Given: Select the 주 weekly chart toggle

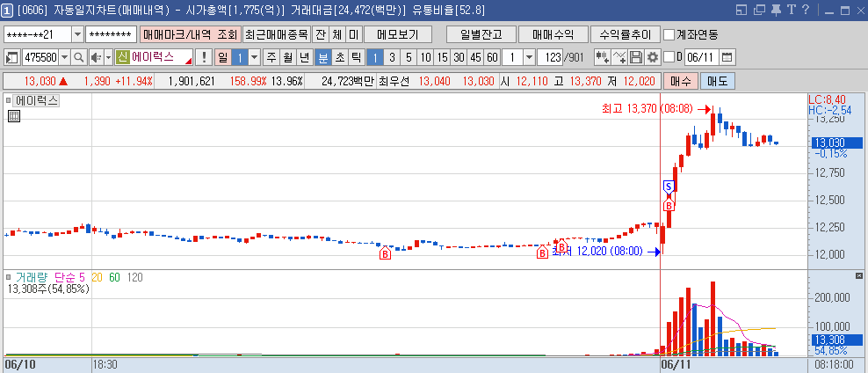Looking at the screenshot, I should pyautogui.click(x=271, y=57).
